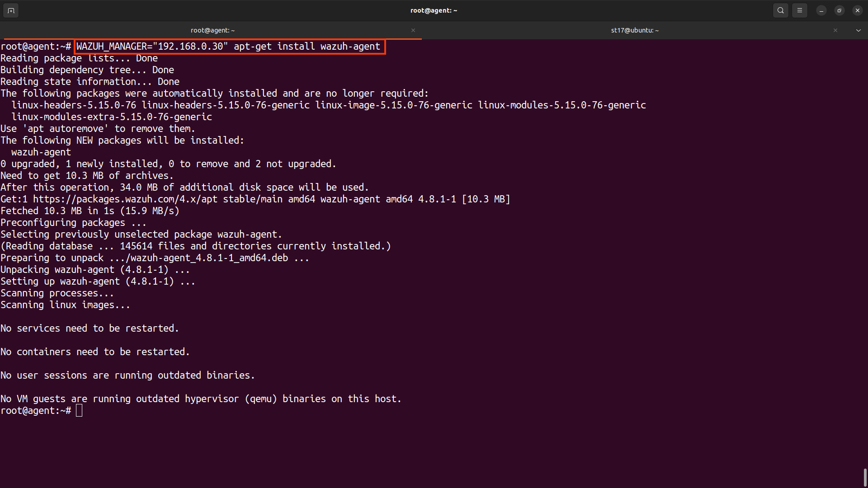Click the 'Building dependency tree... Done' line
The width and height of the screenshot is (868, 488).
[87, 70]
